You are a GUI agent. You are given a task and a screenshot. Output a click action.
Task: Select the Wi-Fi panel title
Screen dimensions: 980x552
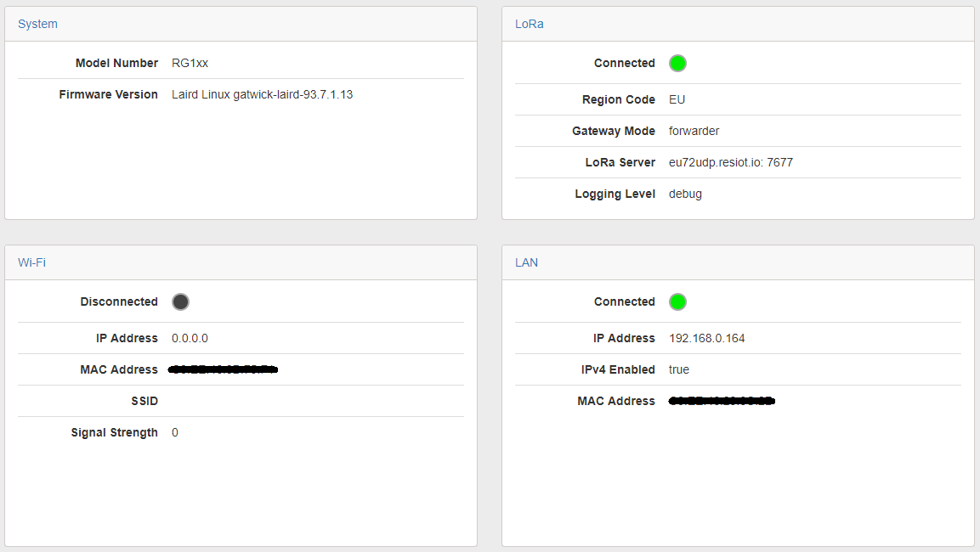pos(31,262)
